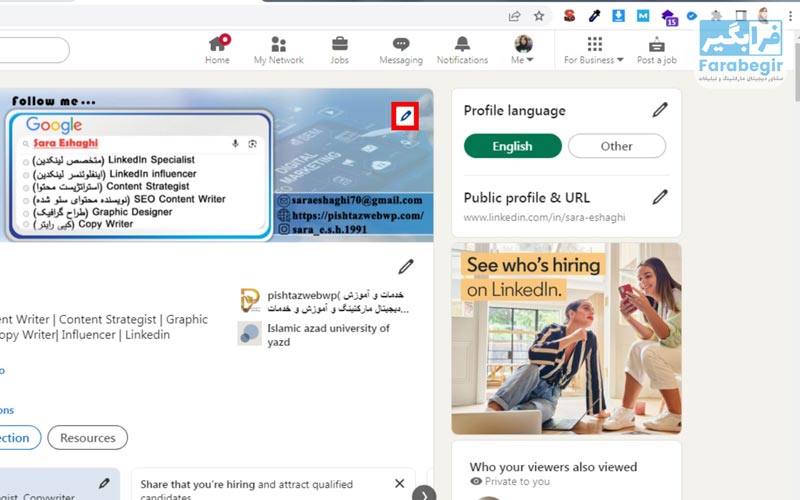Open the Resources button

(88, 438)
